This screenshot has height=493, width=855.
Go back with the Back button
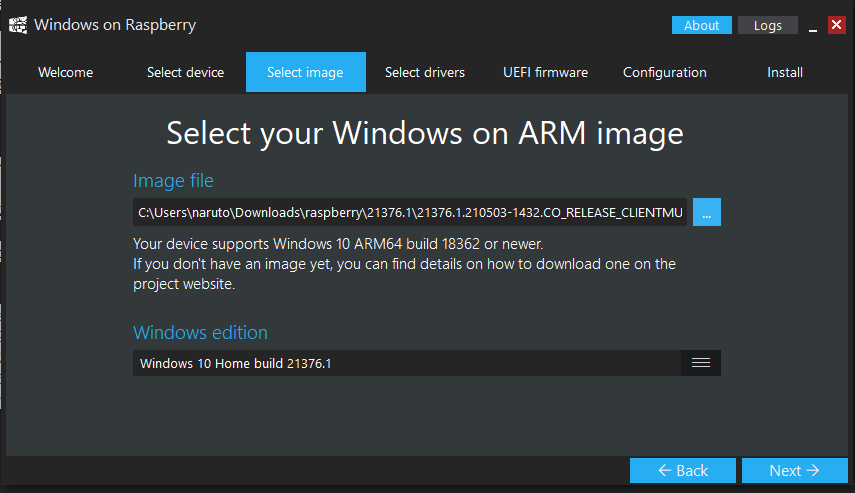(683, 470)
